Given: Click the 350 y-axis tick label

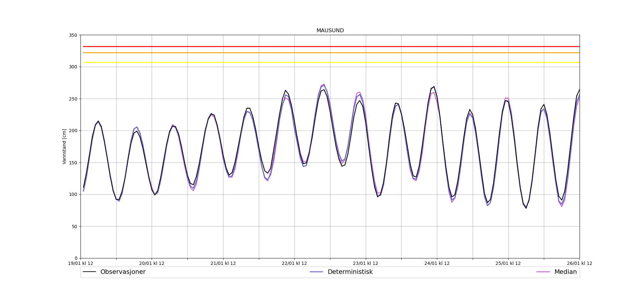Looking at the screenshot, I should [x=73, y=35].
